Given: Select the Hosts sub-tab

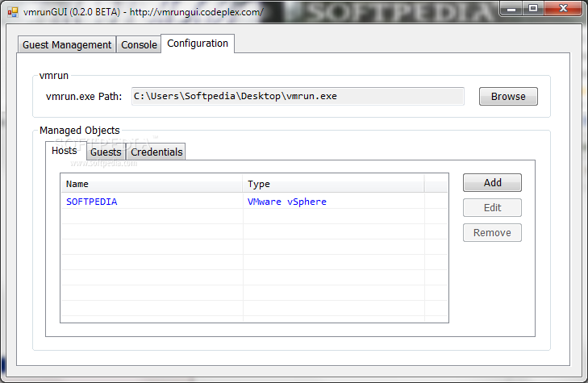Looking at the screenshot, I should [65, 151].
